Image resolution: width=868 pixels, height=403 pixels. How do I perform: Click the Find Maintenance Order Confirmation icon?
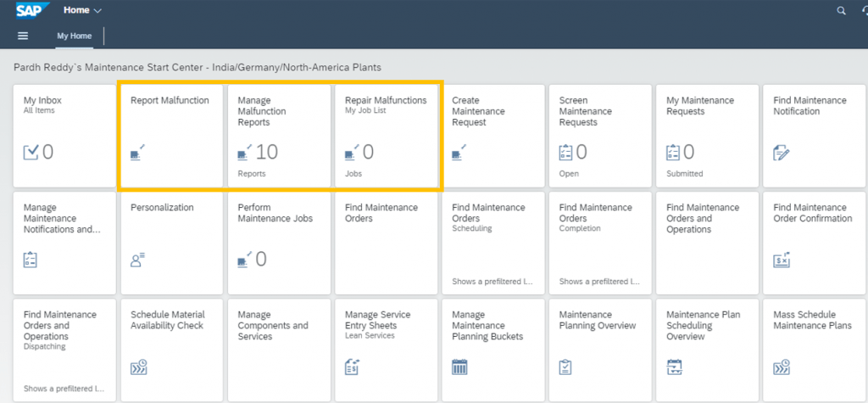(x=781, y=260)
